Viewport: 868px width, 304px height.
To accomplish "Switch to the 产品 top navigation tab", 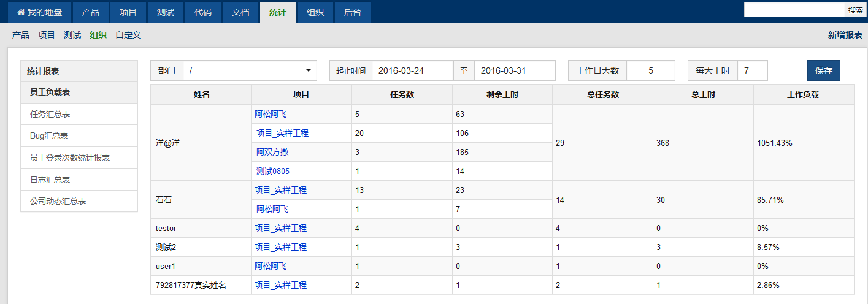I will coord(91,12).
